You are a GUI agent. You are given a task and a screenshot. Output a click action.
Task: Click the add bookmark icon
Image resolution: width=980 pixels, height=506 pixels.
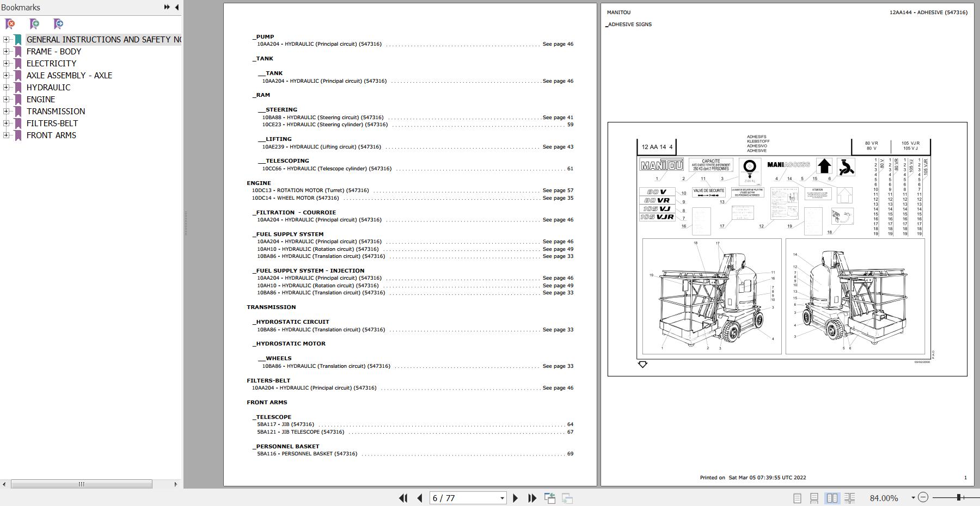point(34,24)
